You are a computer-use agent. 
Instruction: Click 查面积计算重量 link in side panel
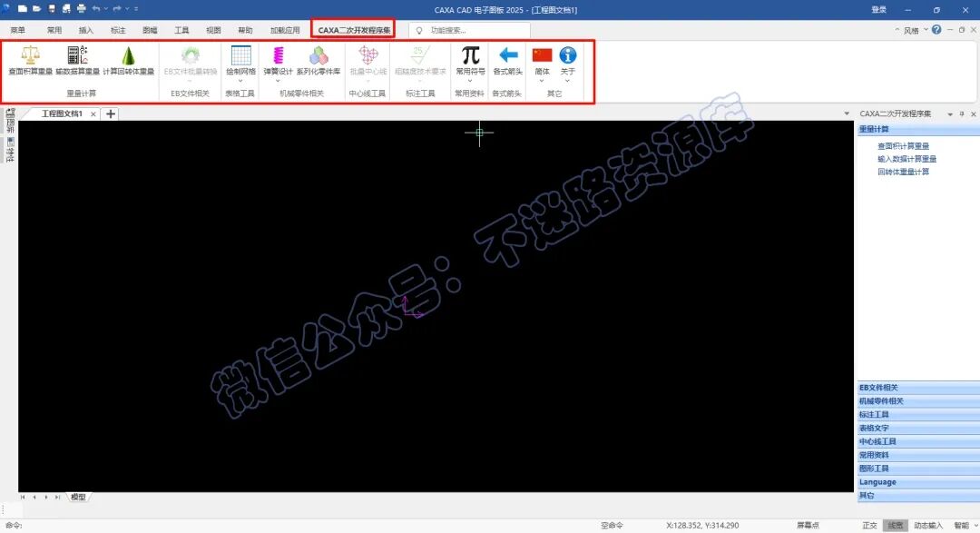pos(903,146)
